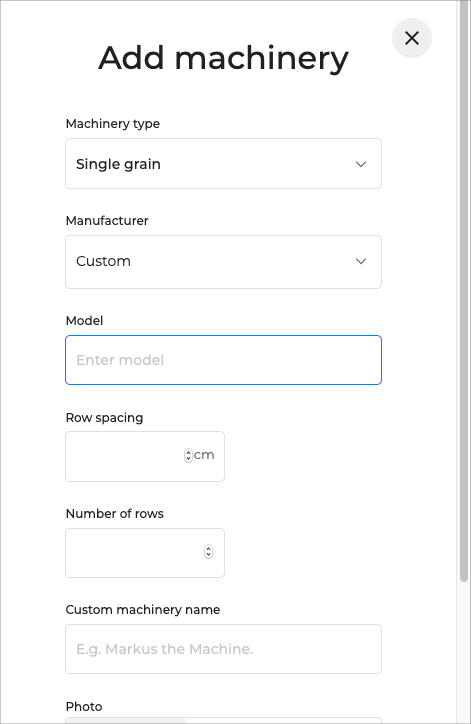
Task: Increment Number of rows using up arrow
Action: 208,549
